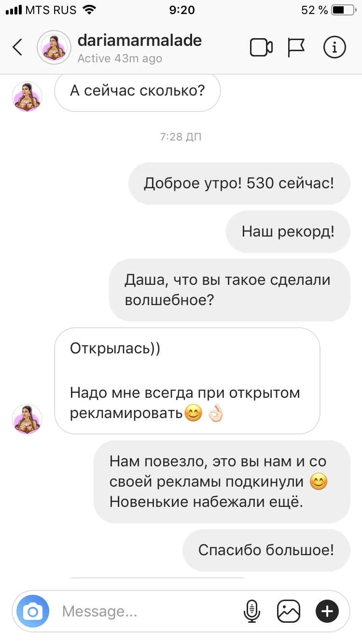Tap avatar beside "А сейчас сколько?" message

coord(27,97)
